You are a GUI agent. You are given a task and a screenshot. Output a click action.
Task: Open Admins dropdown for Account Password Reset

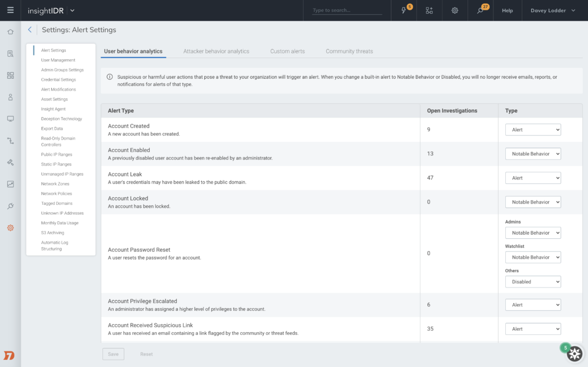click(533, 233)
